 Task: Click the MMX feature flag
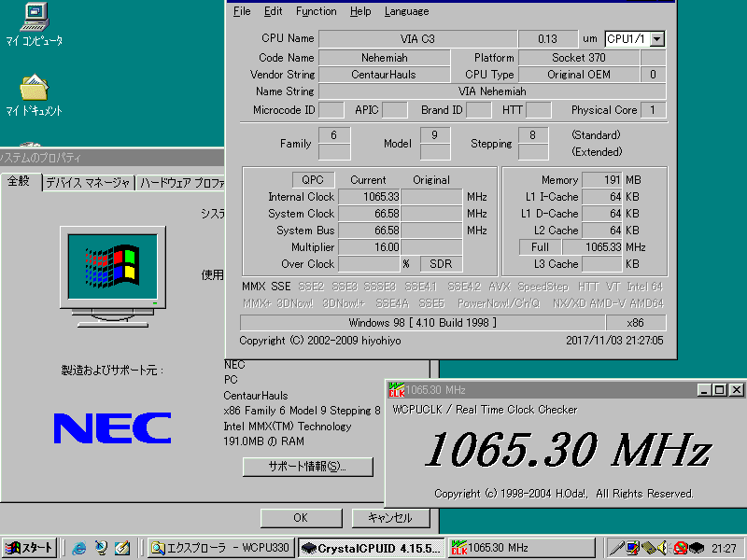click(x=253, y=287)
